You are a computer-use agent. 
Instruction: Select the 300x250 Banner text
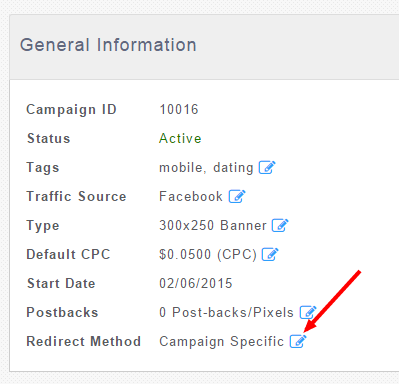213,225
